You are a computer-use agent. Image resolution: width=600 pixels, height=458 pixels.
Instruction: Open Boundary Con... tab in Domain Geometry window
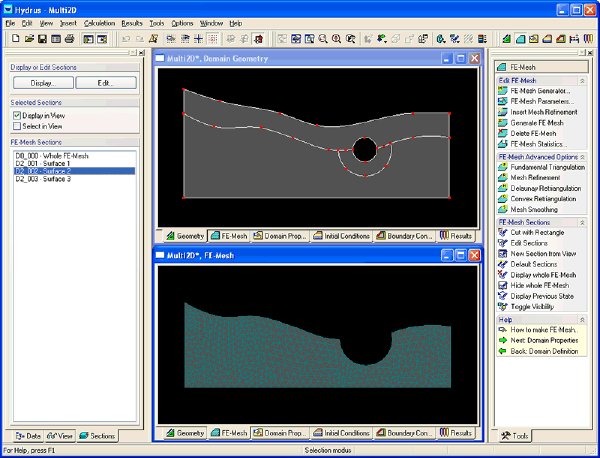404,236
